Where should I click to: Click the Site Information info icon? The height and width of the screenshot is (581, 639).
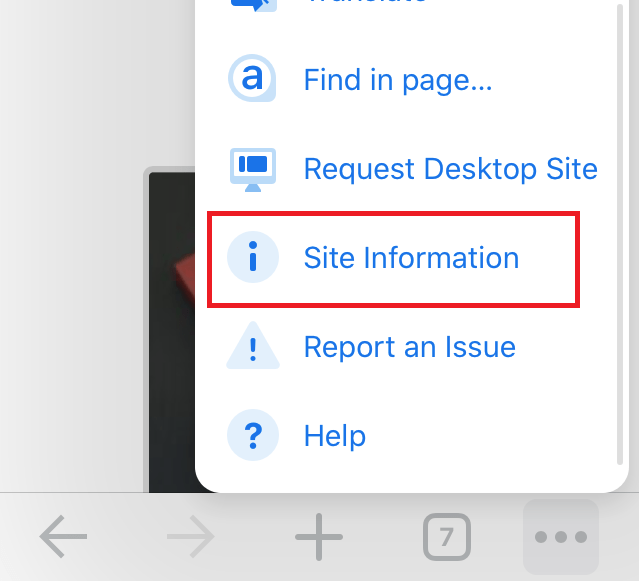253,257
